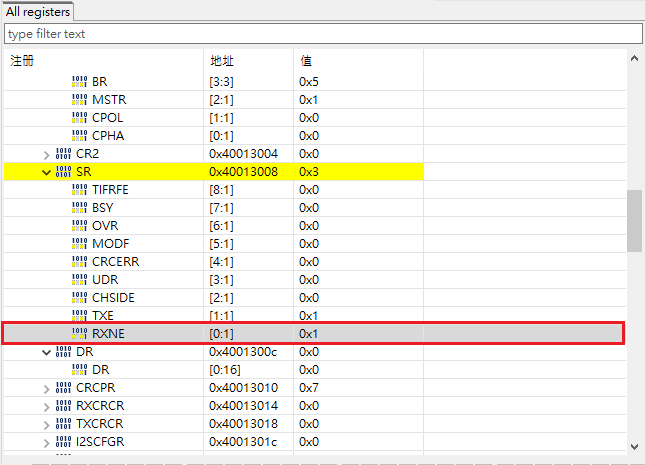Click address 0x4001301c of I2SCFGR

[243, 442]
